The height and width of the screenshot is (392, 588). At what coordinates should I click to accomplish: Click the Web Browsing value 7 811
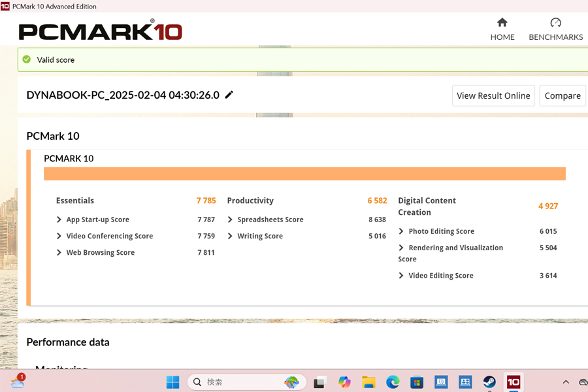pyautogui.click(x=206, y=252)
